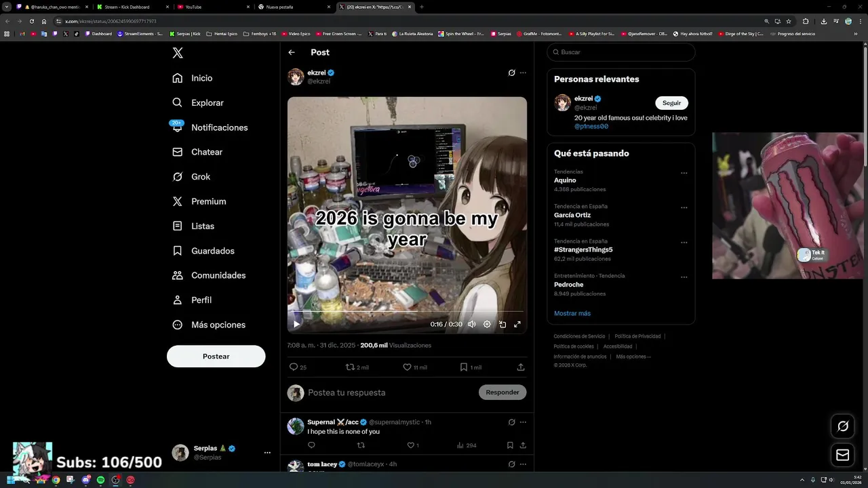Click Mostrar más in trends
Screen dimensions: 868x488
pos(572,314)
